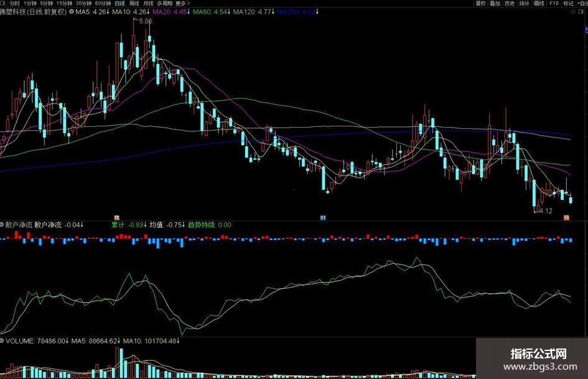The image size is (588, 379).
Task: Click the MA20: 4.45 label
Action: pos(171,12)
